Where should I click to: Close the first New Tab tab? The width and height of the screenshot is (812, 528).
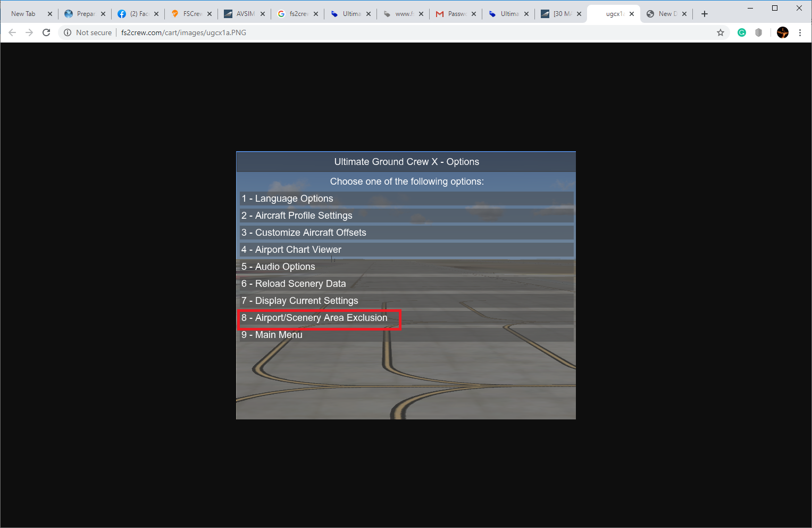[x=50, y=14]
